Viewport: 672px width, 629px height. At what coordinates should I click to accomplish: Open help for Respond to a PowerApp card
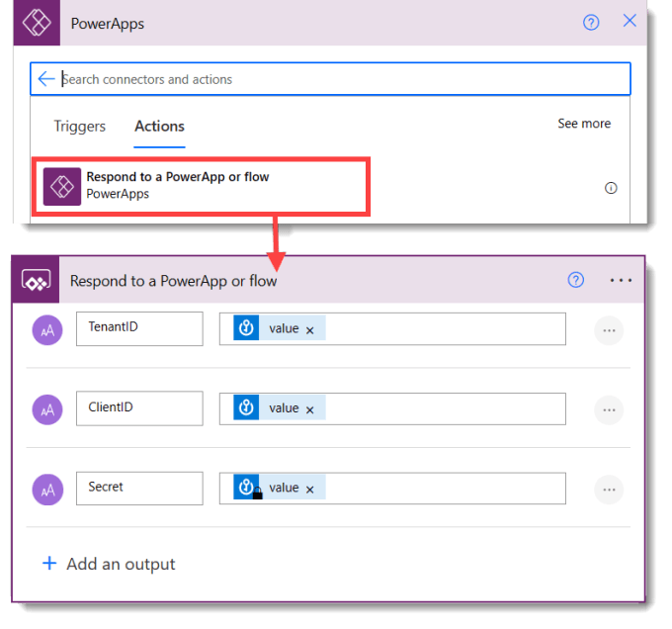pos(575,280)
